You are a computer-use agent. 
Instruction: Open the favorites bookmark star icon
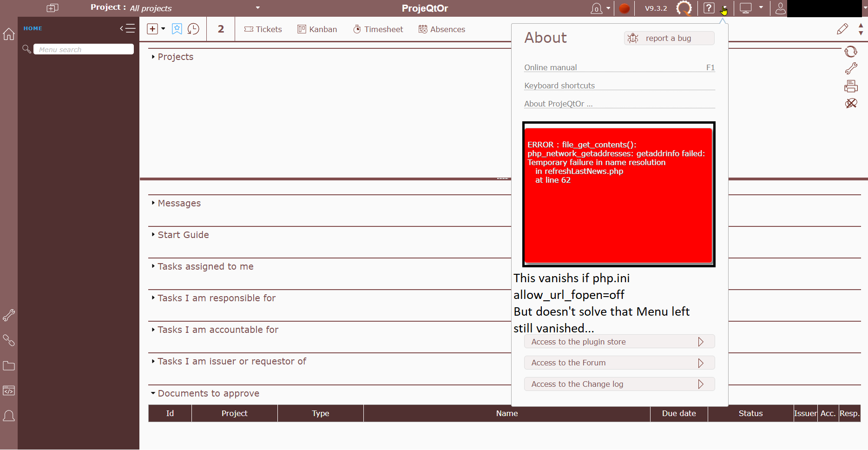tap(177, 29)
